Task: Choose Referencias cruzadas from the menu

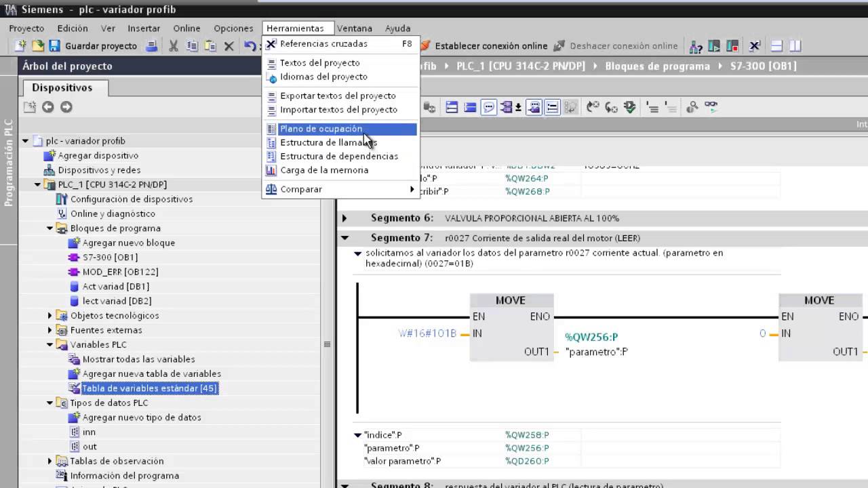Action: pos(340,43)
